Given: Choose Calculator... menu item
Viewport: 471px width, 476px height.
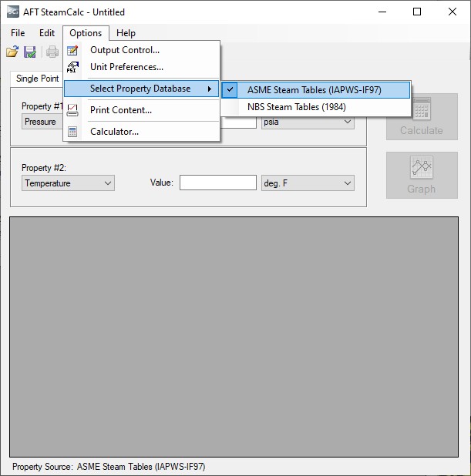Looking at the screenshot, I should click(x=142, y=132).
